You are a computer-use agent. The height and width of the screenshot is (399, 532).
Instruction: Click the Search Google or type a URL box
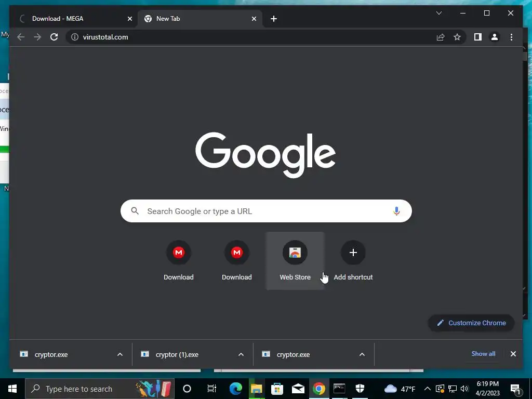[266, 211]
